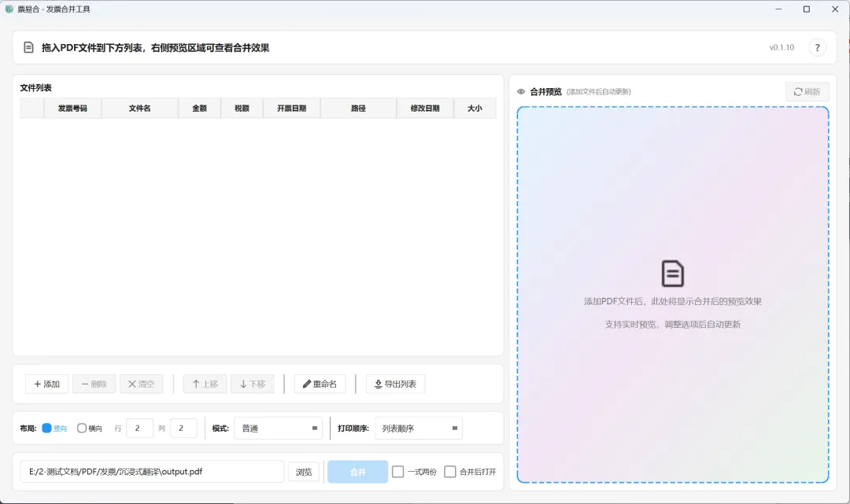850x504 pixels.
Task: Select the 横向 landscape layout radio
Action: tap(90, 429)
